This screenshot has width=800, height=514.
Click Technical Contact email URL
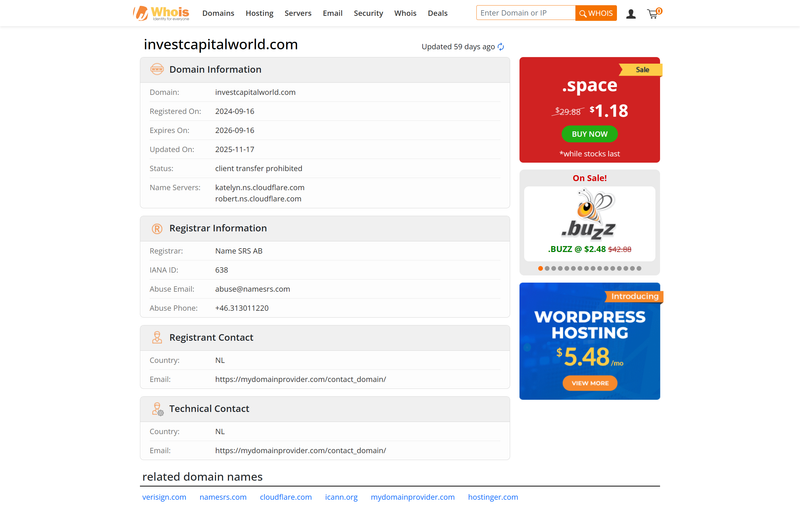tap(301, 451)
